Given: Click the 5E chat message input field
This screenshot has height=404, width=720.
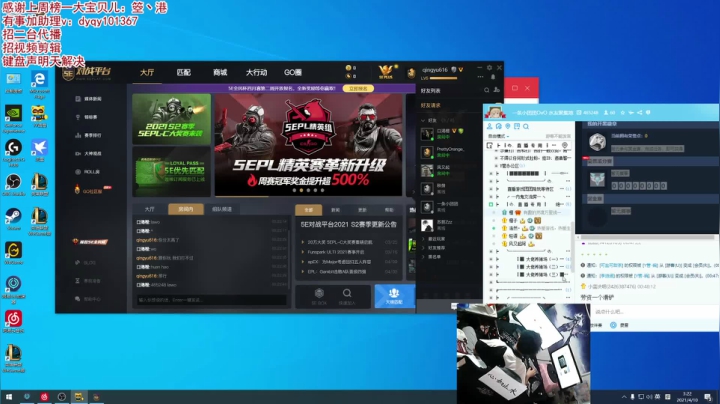Looking at the screenshot, I should coord(211,300).
